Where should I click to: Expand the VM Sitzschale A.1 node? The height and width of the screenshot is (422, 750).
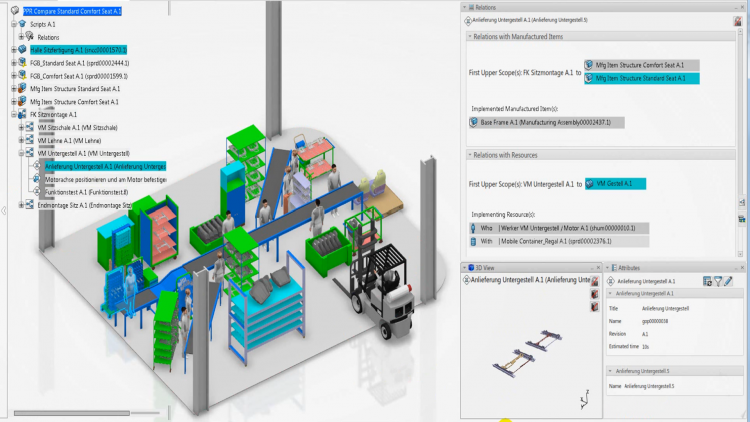[22, 128]
